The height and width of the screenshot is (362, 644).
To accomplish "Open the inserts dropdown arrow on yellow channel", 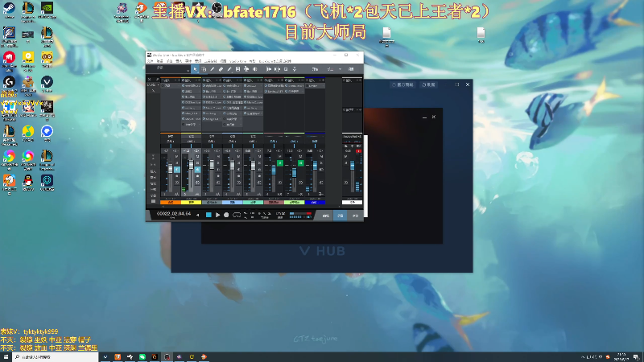I will click(x=196, y=80).
